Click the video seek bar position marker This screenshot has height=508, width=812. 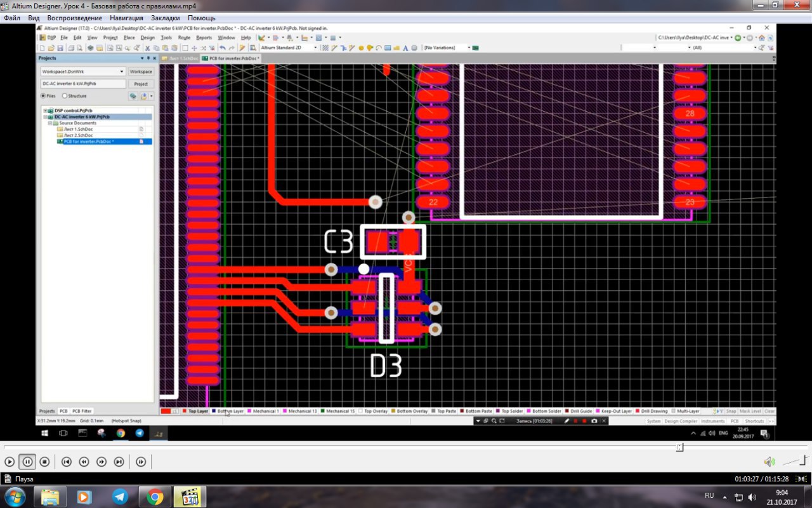679,447
